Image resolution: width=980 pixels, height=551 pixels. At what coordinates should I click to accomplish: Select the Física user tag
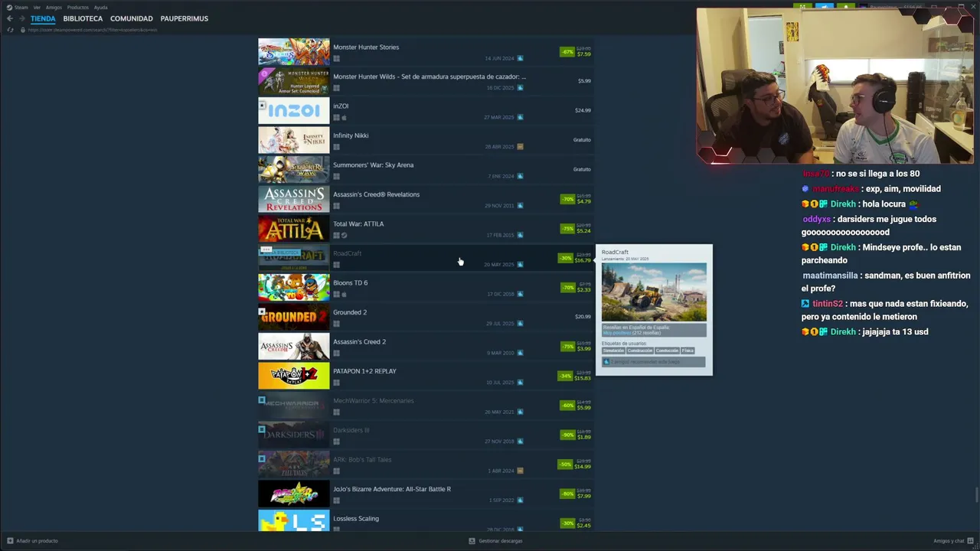(688, 350)
